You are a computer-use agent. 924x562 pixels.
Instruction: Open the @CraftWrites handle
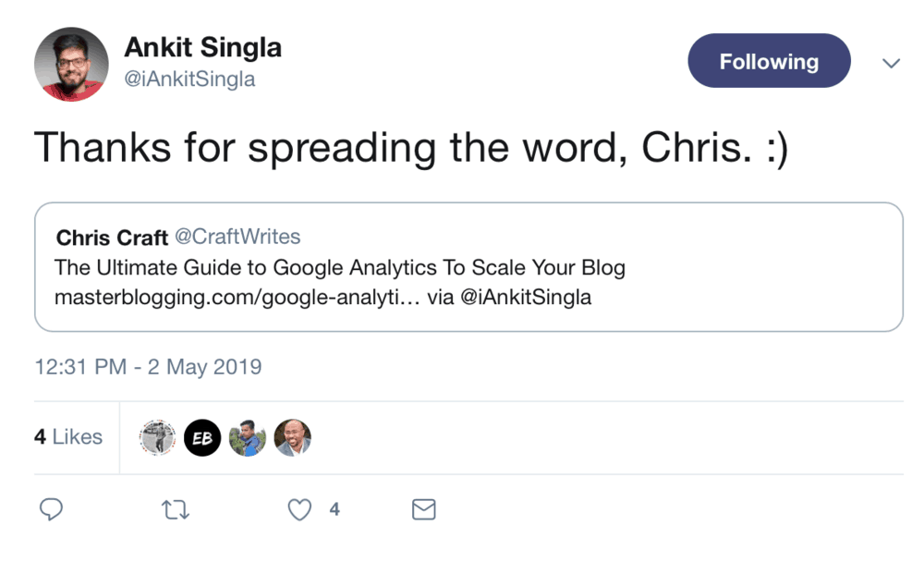click(x=237, y=238)
